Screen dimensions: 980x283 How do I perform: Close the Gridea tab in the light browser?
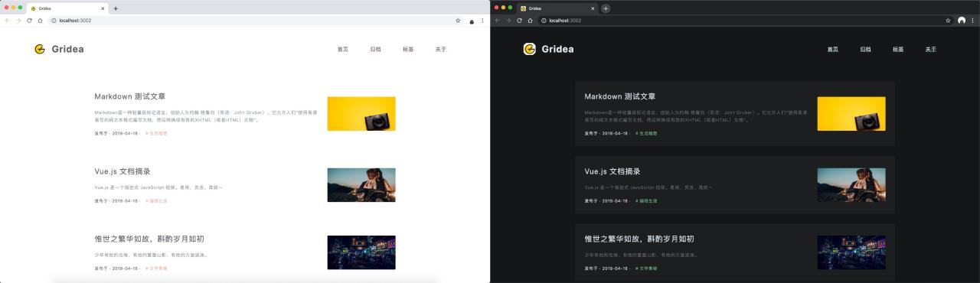pyautogui.click(x=103, y=8)
